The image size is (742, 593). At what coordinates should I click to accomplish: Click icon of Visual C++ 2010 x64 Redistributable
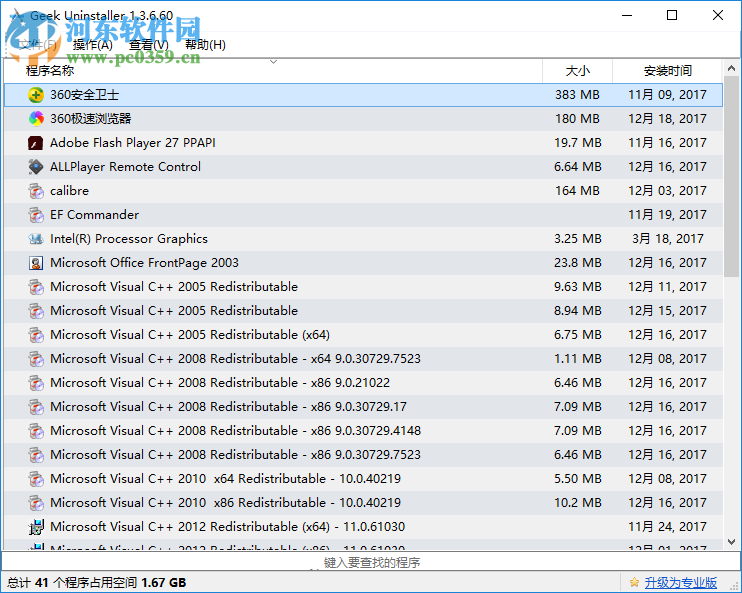coord(36,479)
